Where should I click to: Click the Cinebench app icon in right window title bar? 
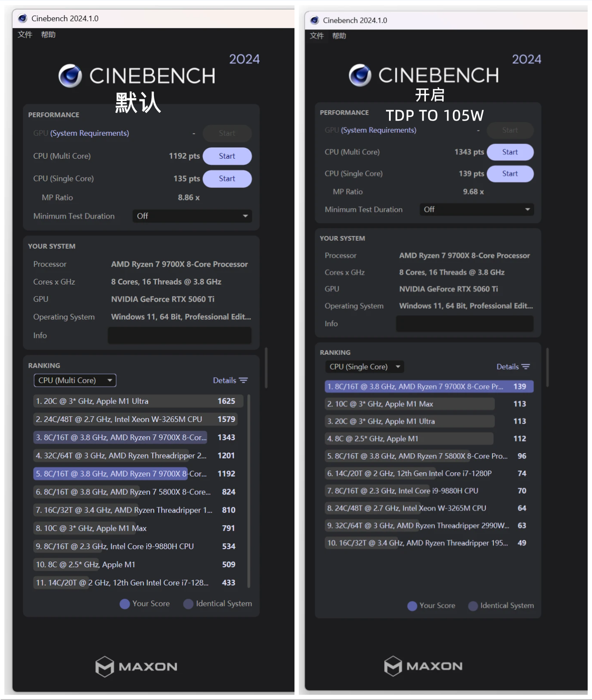(x=315, y=20)
